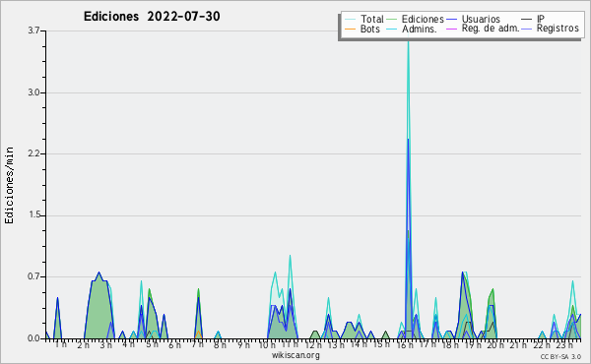
Task: Click the Registros legend label
Action: pyautogui.click(x=558, y=29)
